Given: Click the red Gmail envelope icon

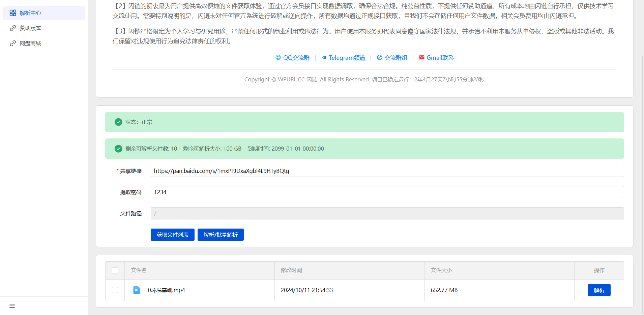Looking at the screenshot, I should coord(422,57).
